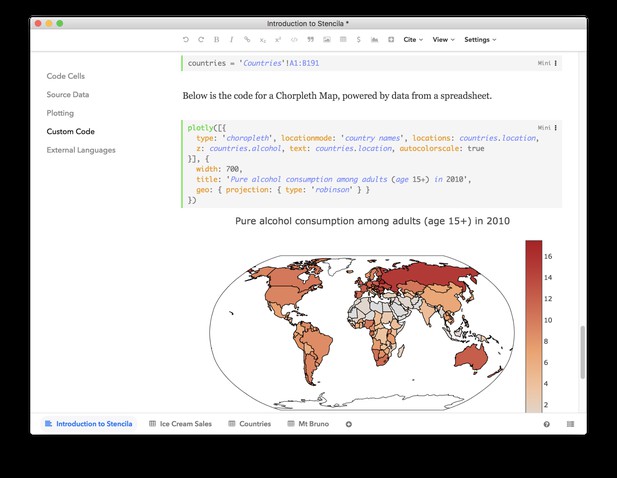Jump to Plotting section
Image resolution: width=617 pixels, height=478 pixels.
60,113
